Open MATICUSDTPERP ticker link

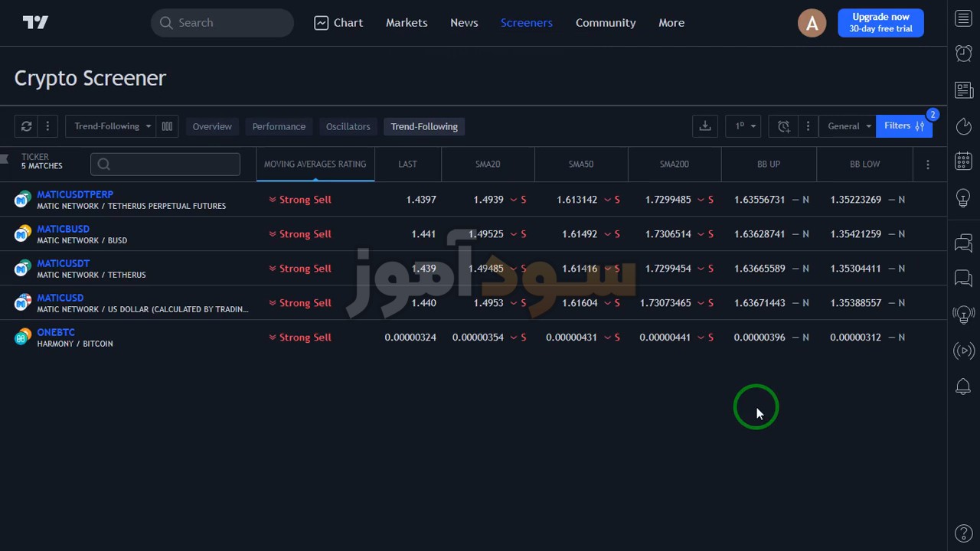75,194
